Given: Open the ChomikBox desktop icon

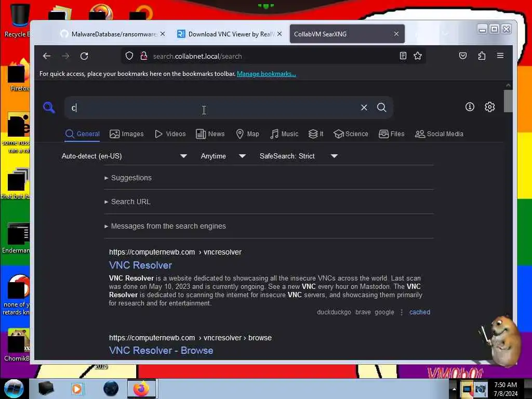Looking at the screenshot, I should [x=18, y=345].
